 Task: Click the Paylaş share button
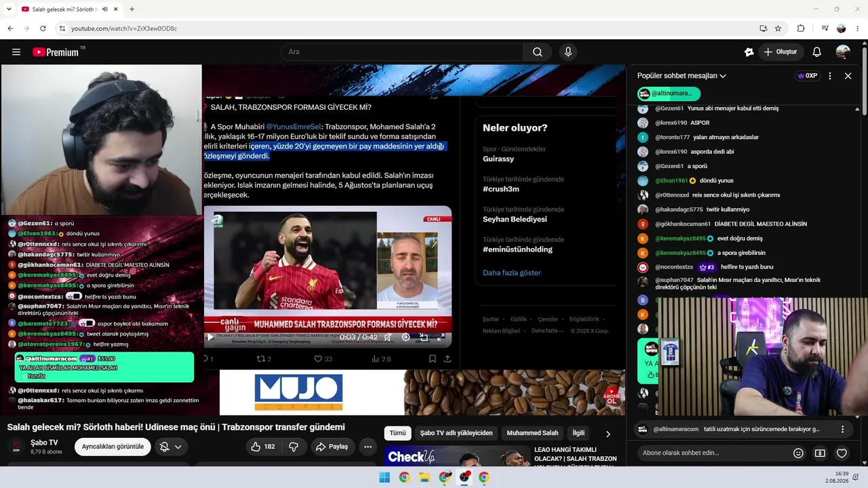pos(332,447)
